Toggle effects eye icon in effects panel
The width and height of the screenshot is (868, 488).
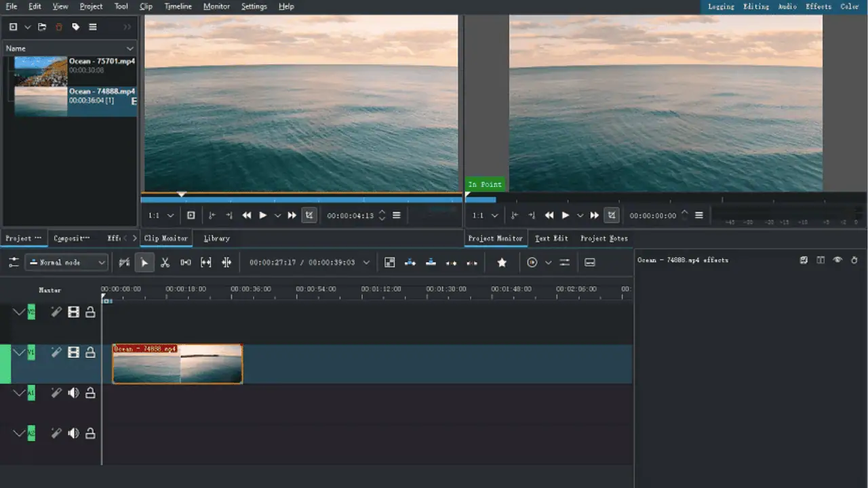(837, 260)
